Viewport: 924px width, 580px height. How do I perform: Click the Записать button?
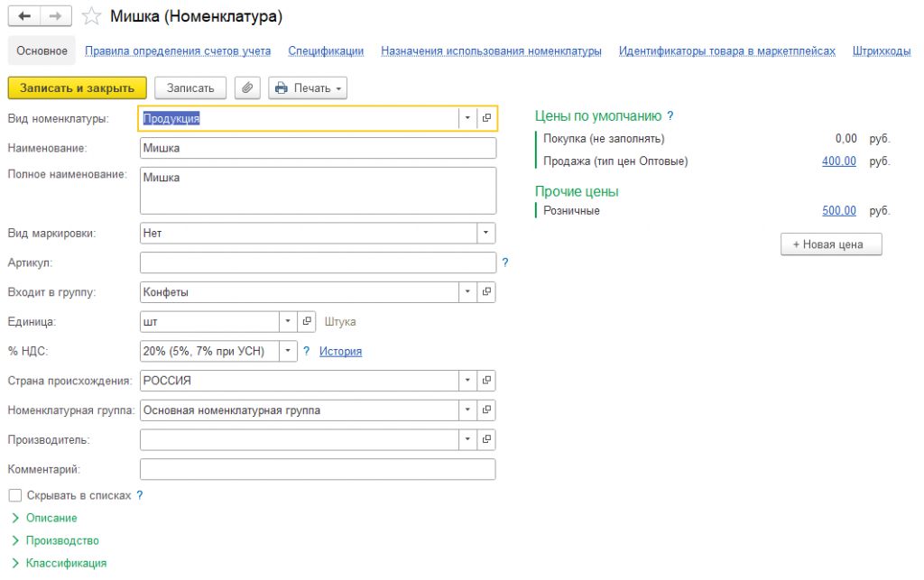pos(190,87)
